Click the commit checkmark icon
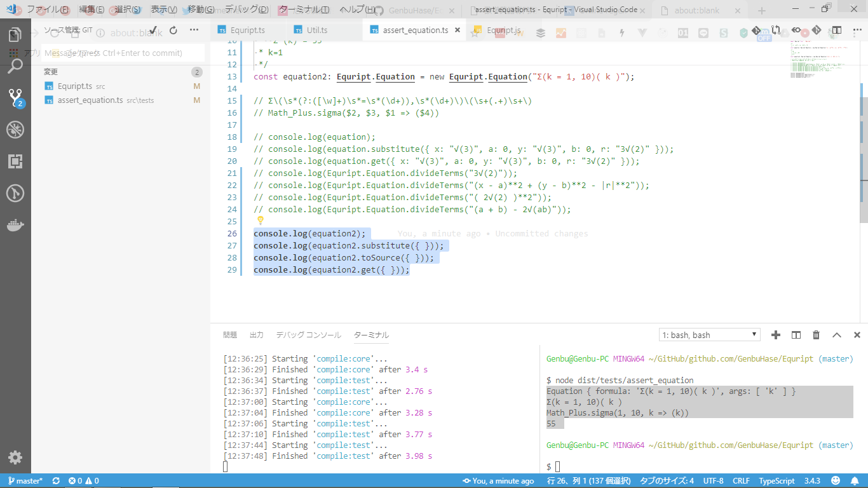This screenshot has height=488, width=868. coord(153,30)
